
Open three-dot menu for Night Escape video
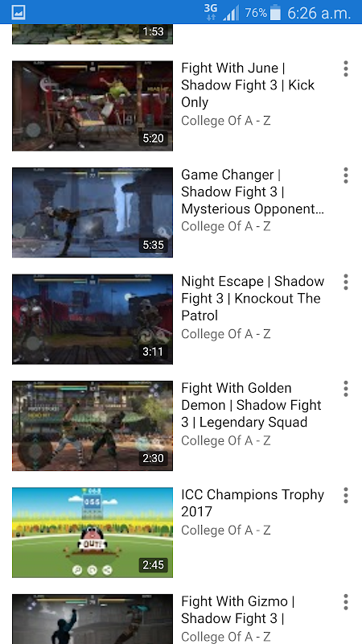tap(346, 283)
